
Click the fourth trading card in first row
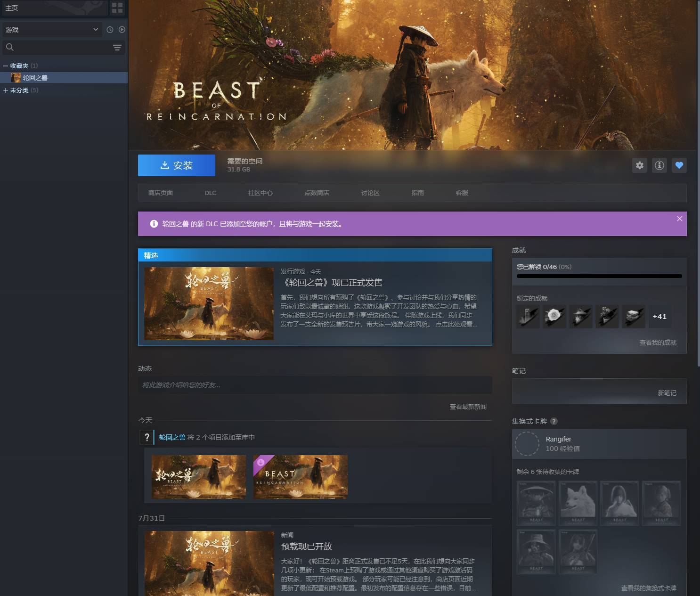click(662, 503)
